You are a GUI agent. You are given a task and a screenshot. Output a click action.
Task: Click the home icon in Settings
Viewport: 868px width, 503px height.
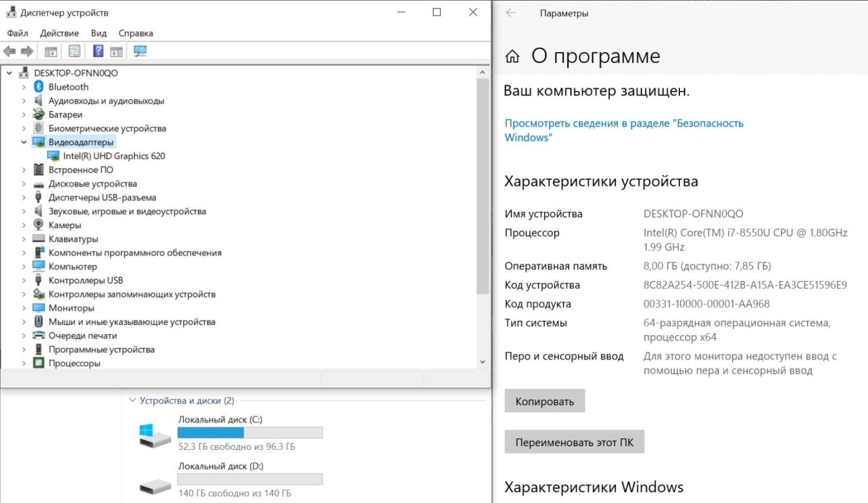pos(512,56)
